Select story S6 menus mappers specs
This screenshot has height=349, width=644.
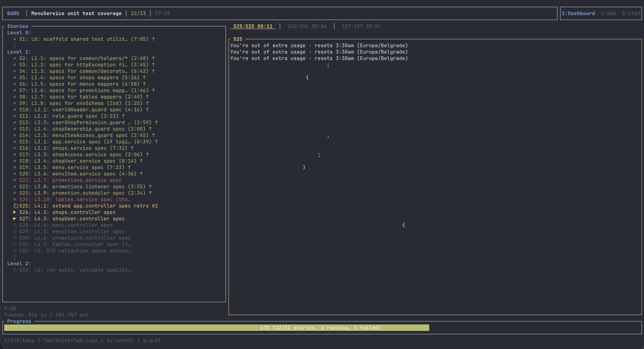click(x=80, y=84)
